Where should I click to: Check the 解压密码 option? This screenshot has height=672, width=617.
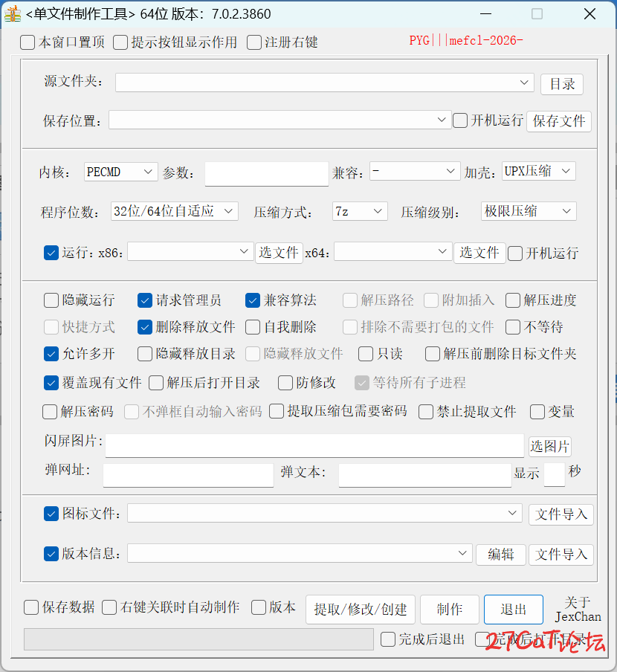[x=50, y=412]
